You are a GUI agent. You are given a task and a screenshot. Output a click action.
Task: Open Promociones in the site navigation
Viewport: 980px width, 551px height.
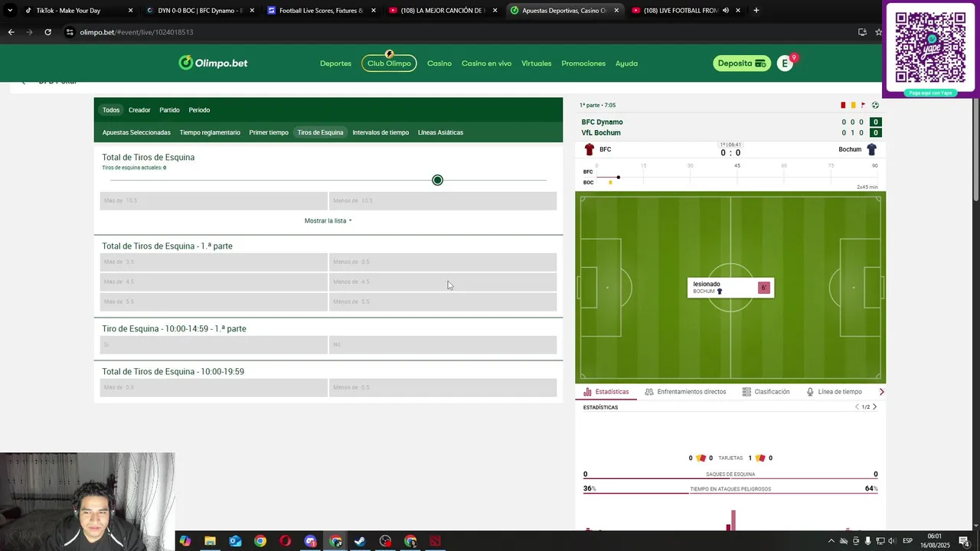[x=583, y=64]
